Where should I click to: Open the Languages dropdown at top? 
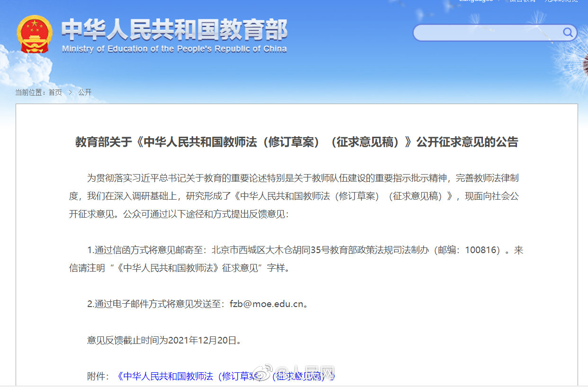click(478, 1)
